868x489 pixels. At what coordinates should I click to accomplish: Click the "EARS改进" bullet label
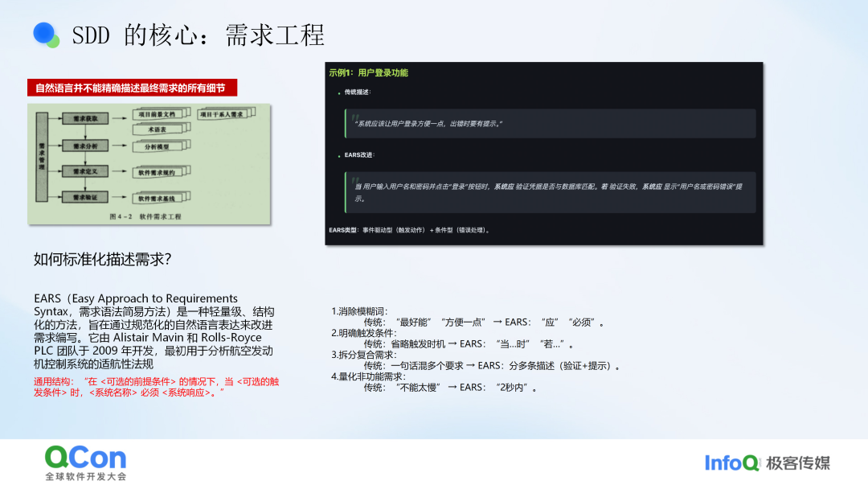(358, 155)
